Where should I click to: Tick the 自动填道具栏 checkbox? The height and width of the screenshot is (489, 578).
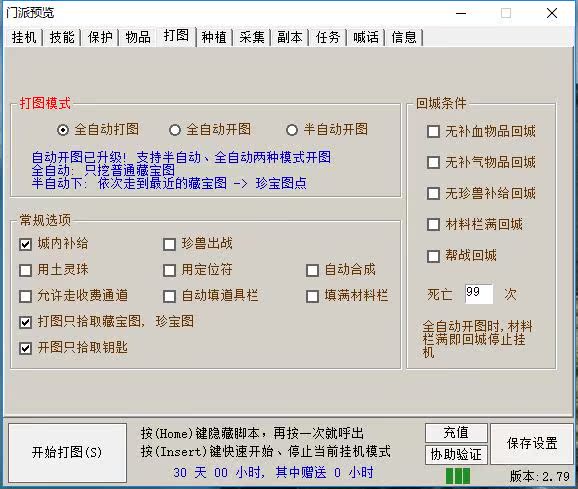point(170,296)
